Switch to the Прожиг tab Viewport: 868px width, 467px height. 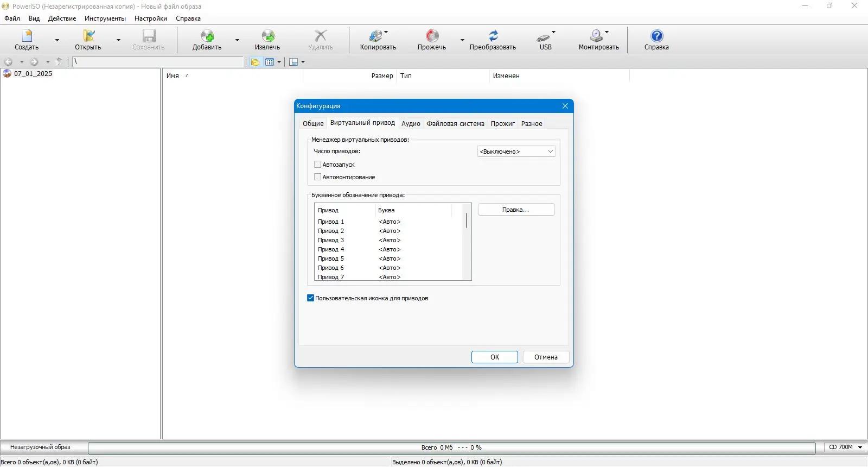[x=503, y=124]
